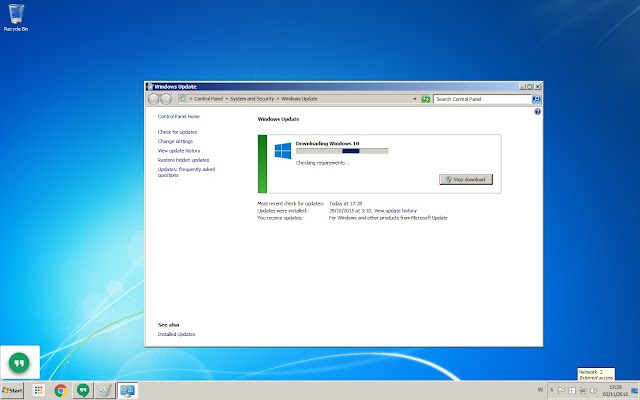Viewport: 640px width, 400px height.
Task: Click the Network 2 Internet access tooltip
Action: point(596,374)
